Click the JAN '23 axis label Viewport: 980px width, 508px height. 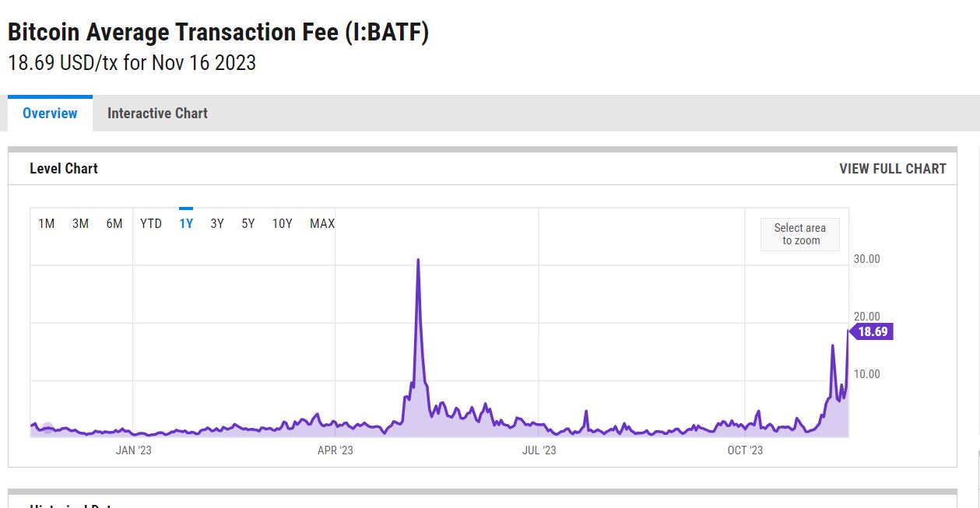coord(133,450)
